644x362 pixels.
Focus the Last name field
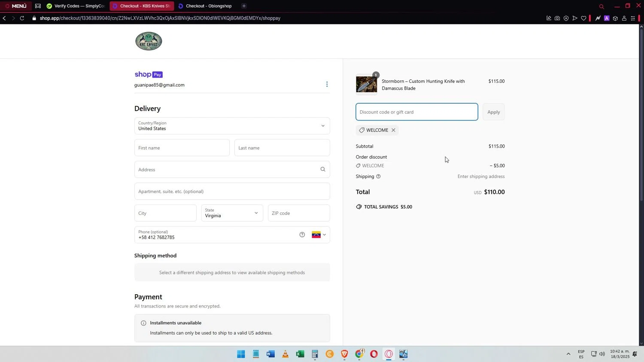282,148
